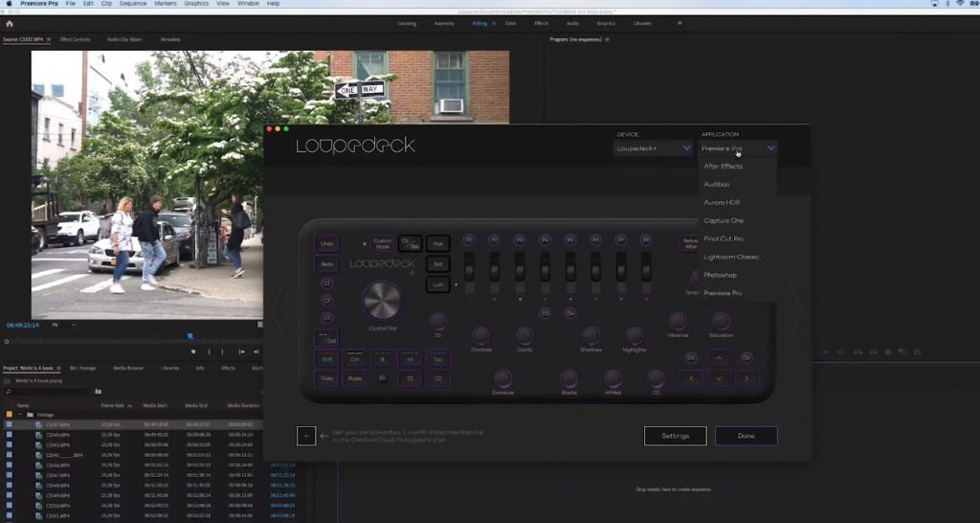Toggle the Alt modifier key
The image size is (980, 523).
coord(410,359)
